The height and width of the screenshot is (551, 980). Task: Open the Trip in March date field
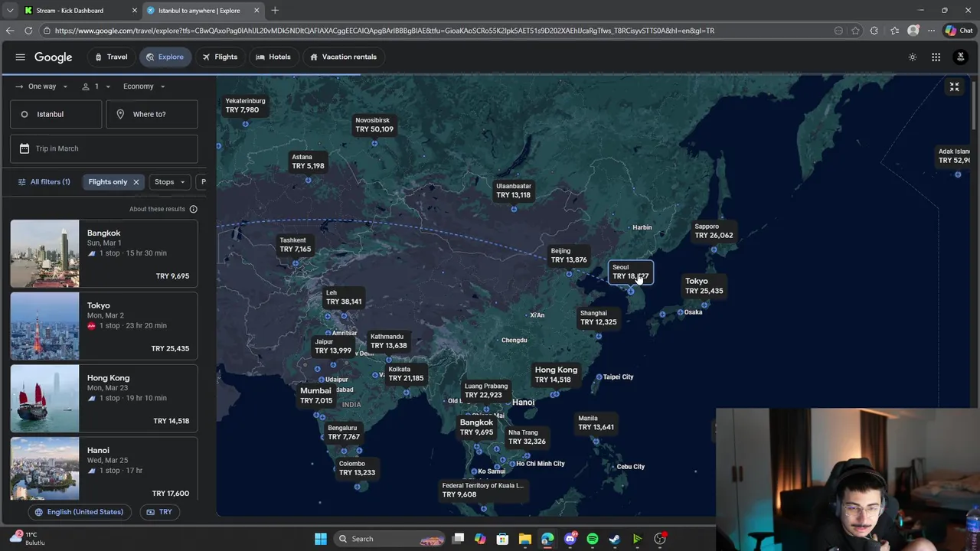click(x=104, y=148)
